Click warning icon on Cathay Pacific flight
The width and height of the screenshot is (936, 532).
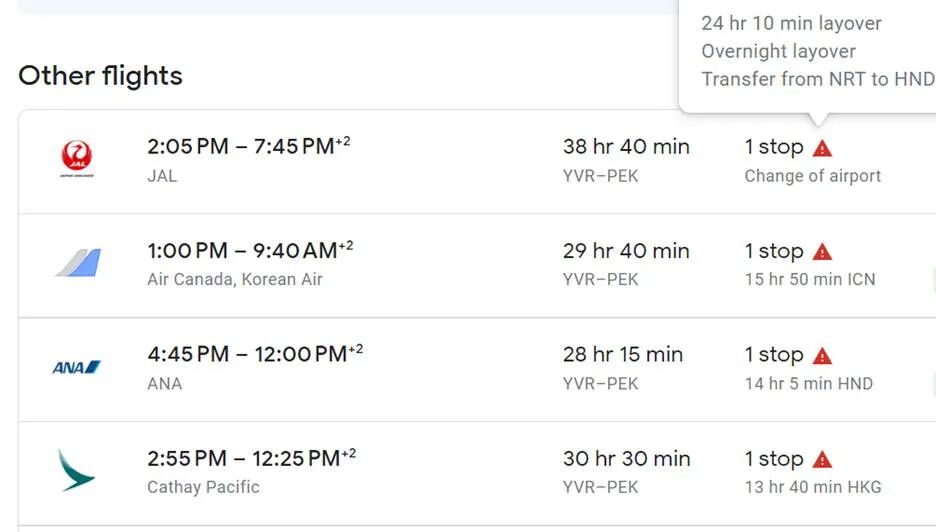pos(822,460)
